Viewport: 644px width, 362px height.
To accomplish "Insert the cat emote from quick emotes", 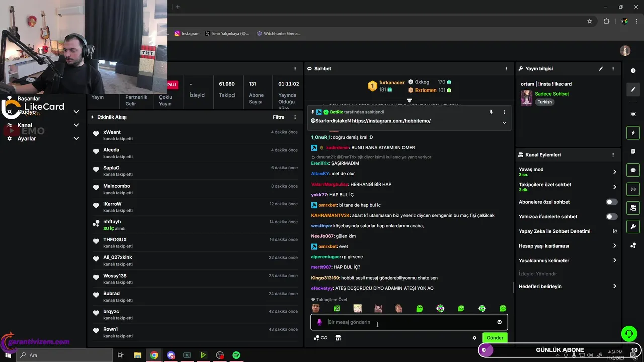I will 378,308.
